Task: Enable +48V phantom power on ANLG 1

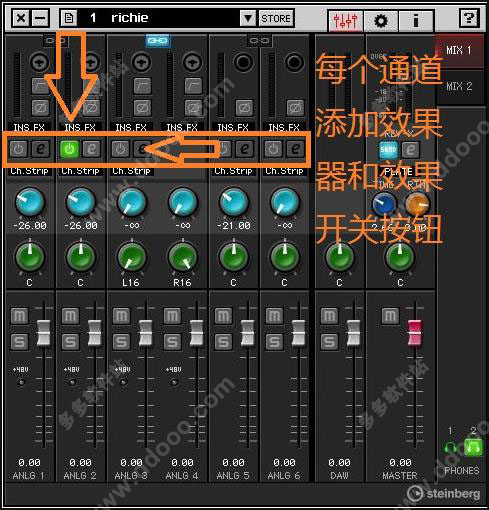Action: [x=21, y=382]
